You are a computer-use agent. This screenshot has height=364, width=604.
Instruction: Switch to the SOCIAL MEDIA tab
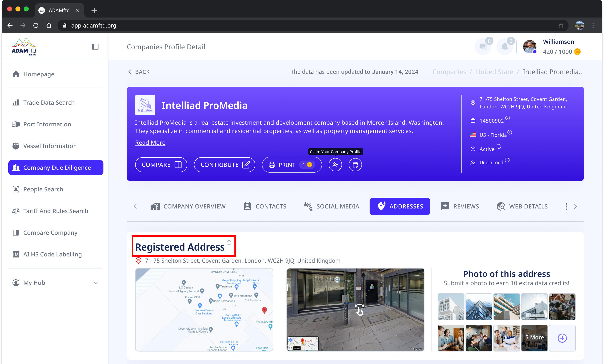[x=331, y=206]
